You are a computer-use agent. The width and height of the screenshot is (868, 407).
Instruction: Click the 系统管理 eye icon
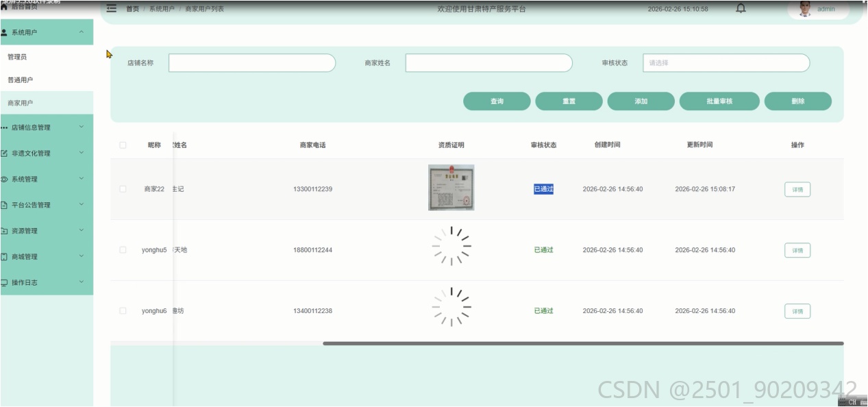click(5, 180)
